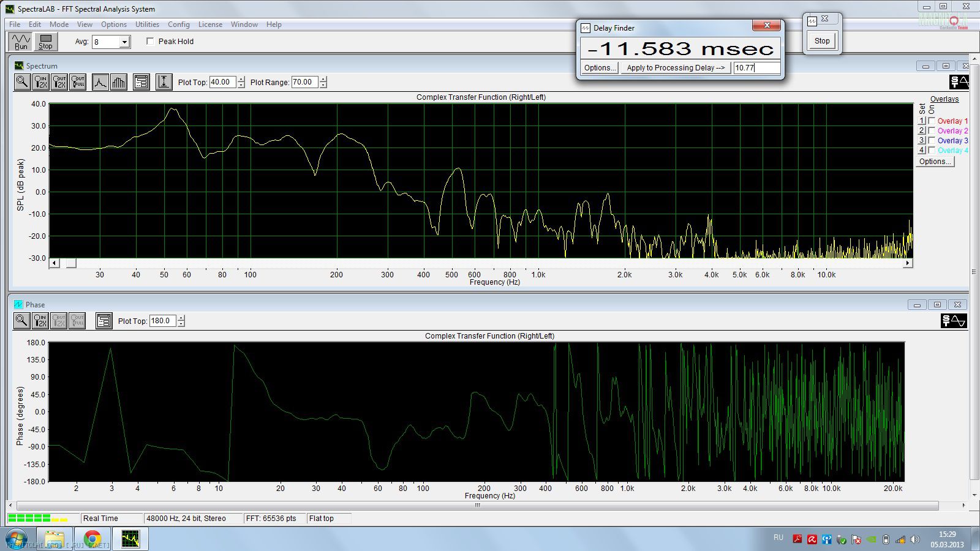Click Zoom Out 2X in Spectrum toolbar
Viewport: 980px width, 551px height.
point(59,82)
